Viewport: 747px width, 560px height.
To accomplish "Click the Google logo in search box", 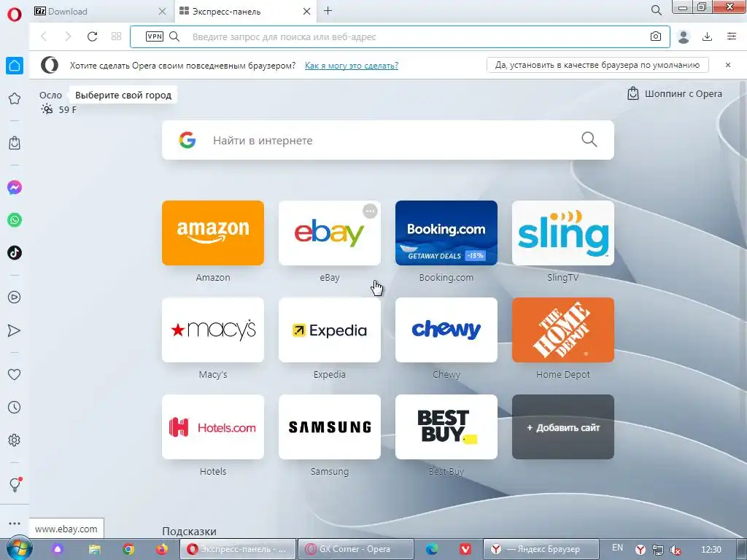I will coord(187,140).
